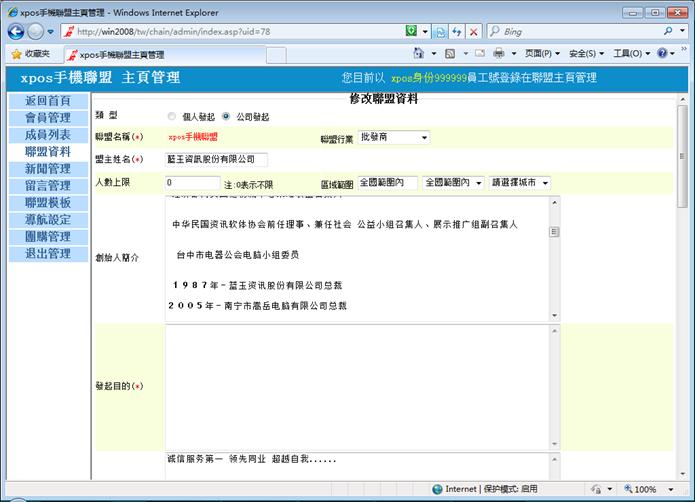Click the 退出管理 logout link

pyautogui.click(x=47, y=254)
